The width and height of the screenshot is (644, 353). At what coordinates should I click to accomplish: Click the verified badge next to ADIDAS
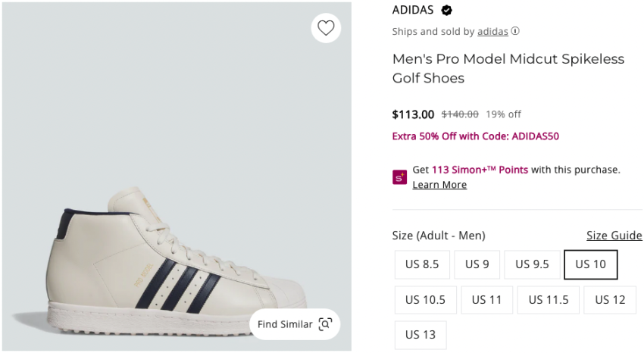click(447, 11)
